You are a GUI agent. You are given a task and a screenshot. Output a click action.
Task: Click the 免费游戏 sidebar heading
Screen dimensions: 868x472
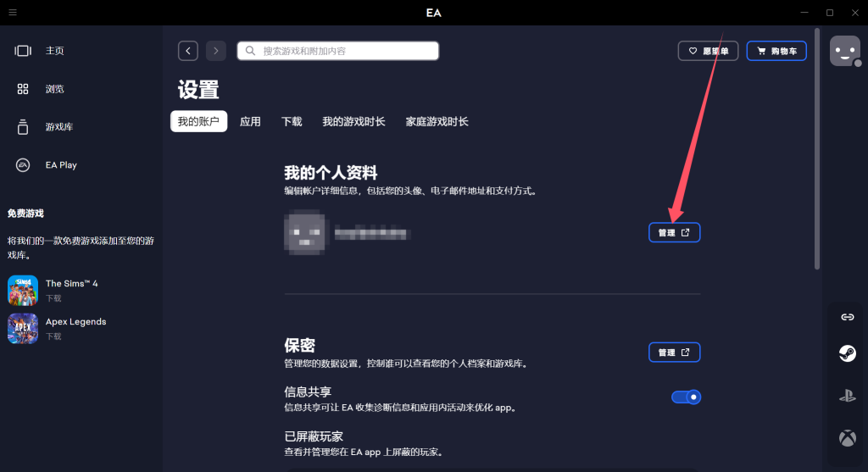point(25,214)
